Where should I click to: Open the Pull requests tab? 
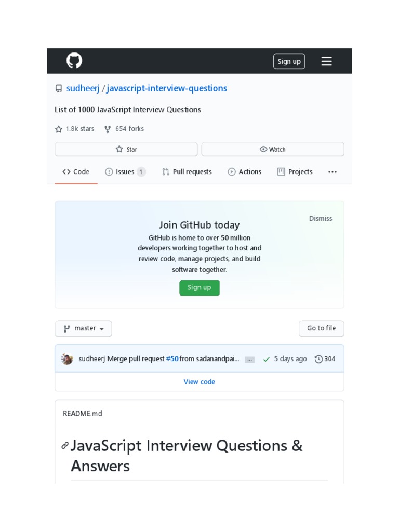pyautogui.click(x=187, y=172)
